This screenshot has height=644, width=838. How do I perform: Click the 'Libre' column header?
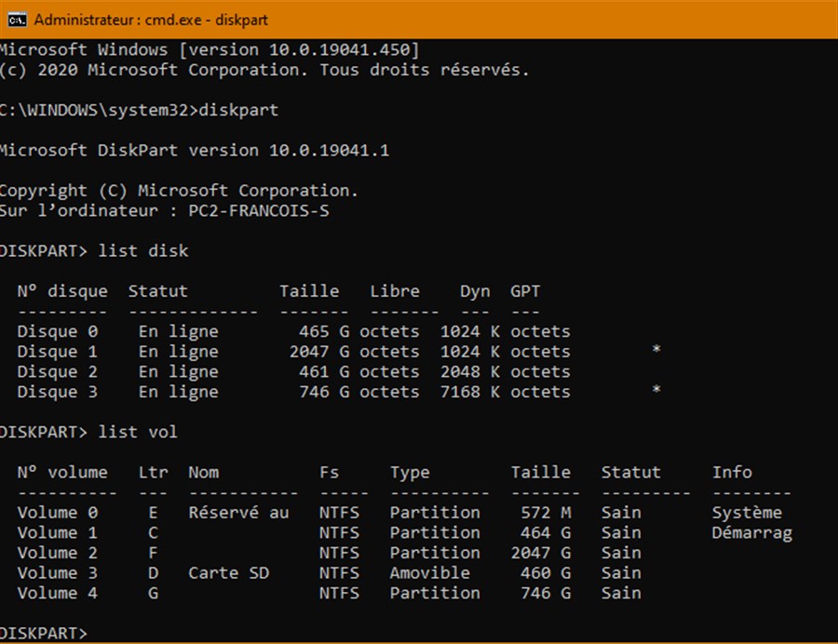click(395, 291)
